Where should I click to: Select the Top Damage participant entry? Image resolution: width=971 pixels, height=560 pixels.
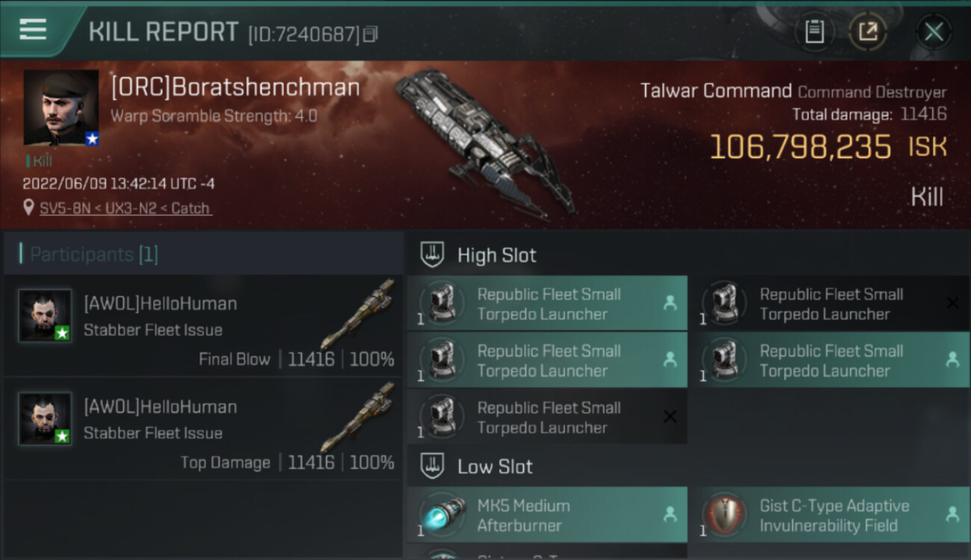(x=203, y=428)
